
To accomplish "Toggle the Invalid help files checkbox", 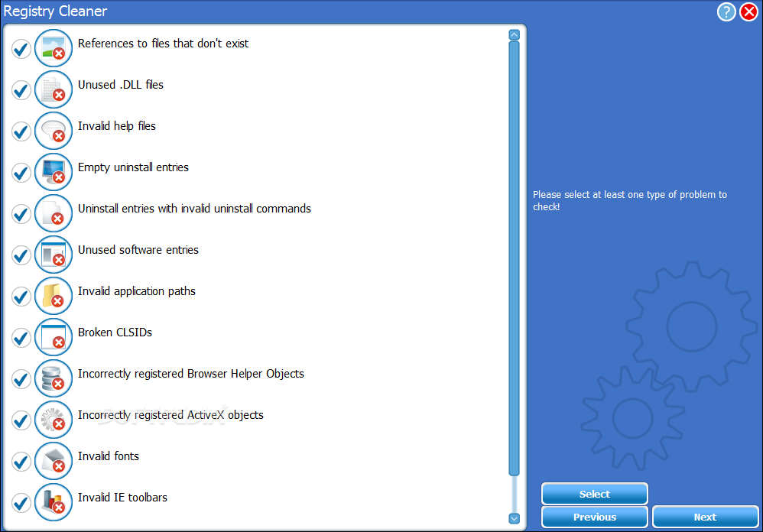I will tap(21, 131).
